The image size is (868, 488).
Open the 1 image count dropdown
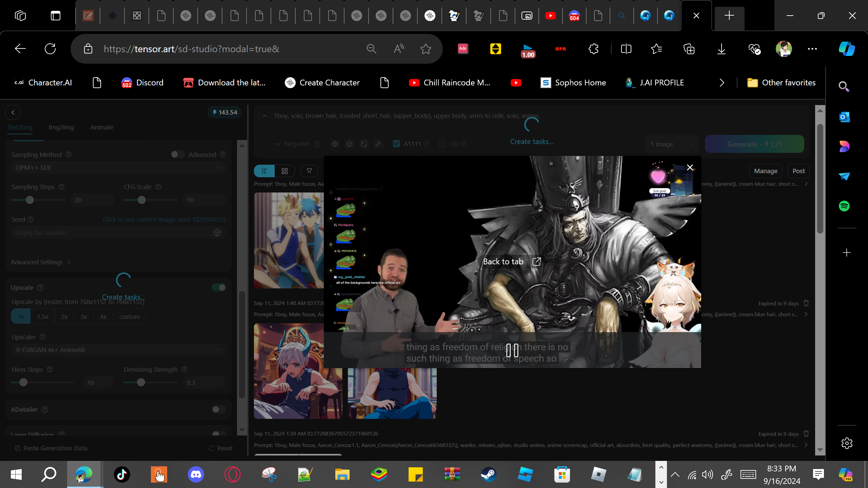[x=672, y=144]
